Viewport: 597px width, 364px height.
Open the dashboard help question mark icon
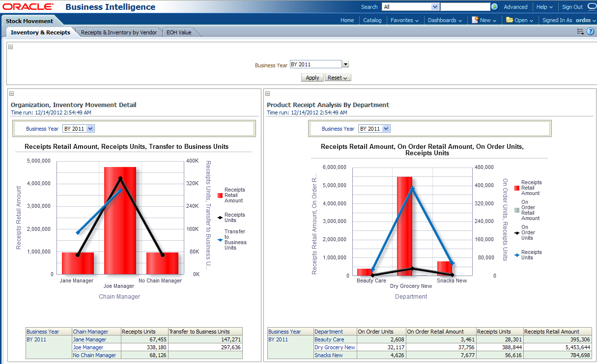[x=590, y=31]
